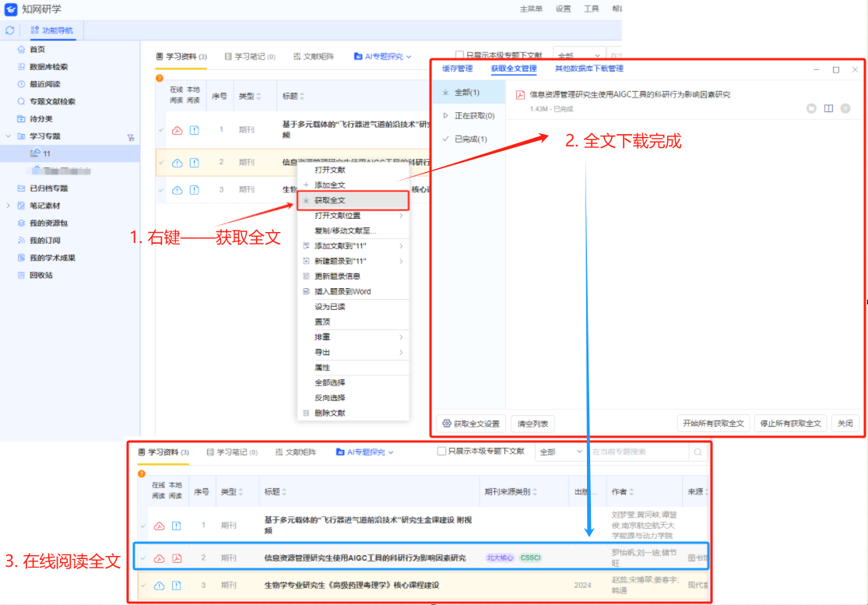868x605 pixels.
Task: Click upper list row 3 cloud download icon
Action: (x=177, y=190)
